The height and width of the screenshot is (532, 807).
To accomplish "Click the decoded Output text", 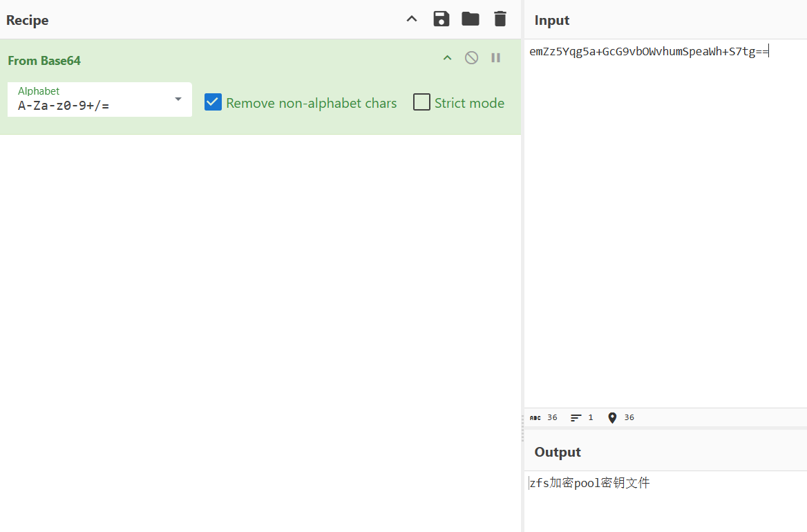I will (x=590, y=483).
